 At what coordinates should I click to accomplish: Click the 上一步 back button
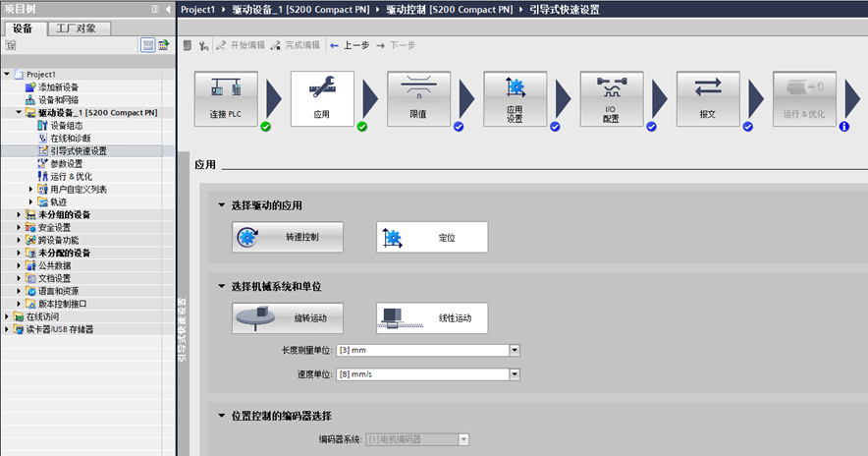pyautogui.click(x=350, y=45)
